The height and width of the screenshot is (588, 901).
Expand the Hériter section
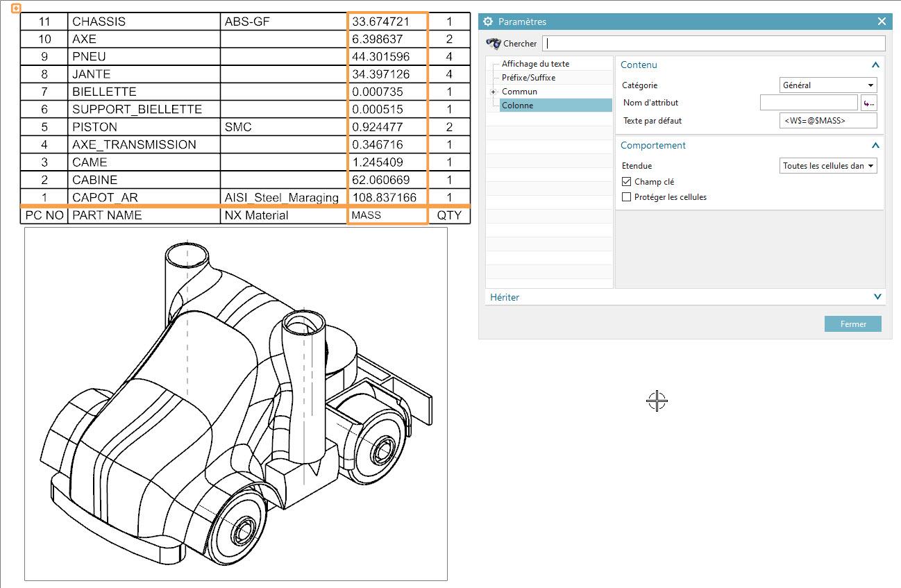tap(875, 297)
